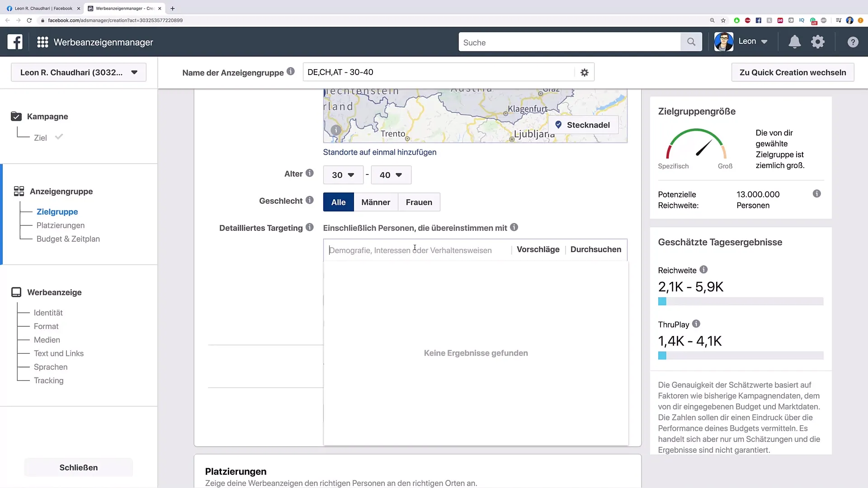This screenshot has width=868, height=488.
Task: Click info icon beside Potenzielle Reichweite
Action: (x=816, y=194)
